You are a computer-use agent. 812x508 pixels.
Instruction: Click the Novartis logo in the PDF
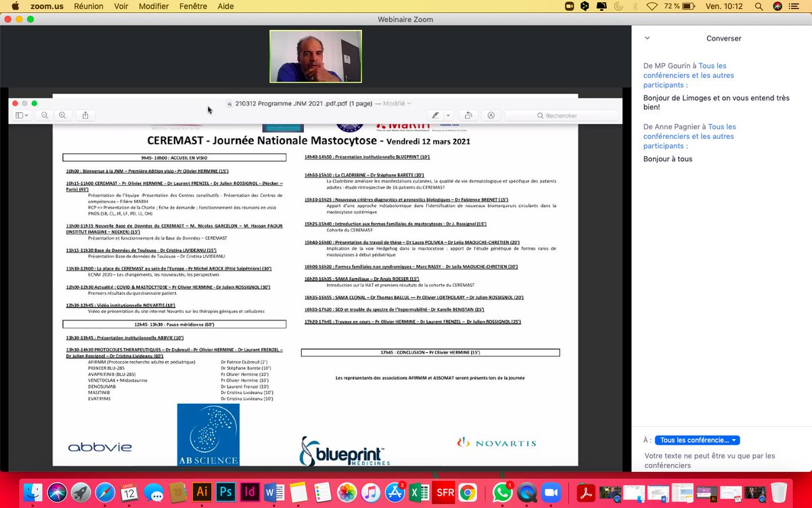(497, 443)
